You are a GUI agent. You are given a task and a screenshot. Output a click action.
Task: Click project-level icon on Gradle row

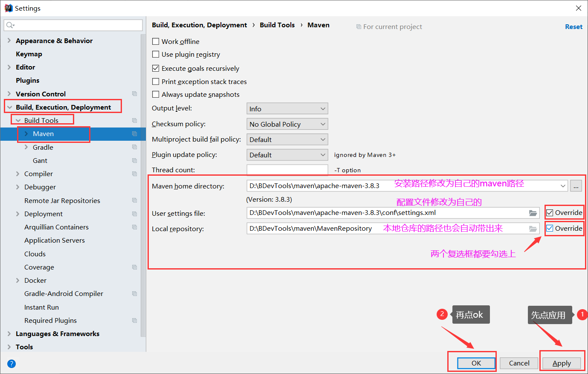coord(135,147)
